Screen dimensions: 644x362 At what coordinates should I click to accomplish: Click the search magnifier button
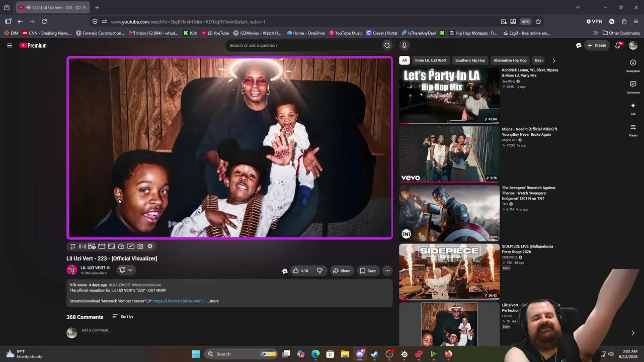387,45
